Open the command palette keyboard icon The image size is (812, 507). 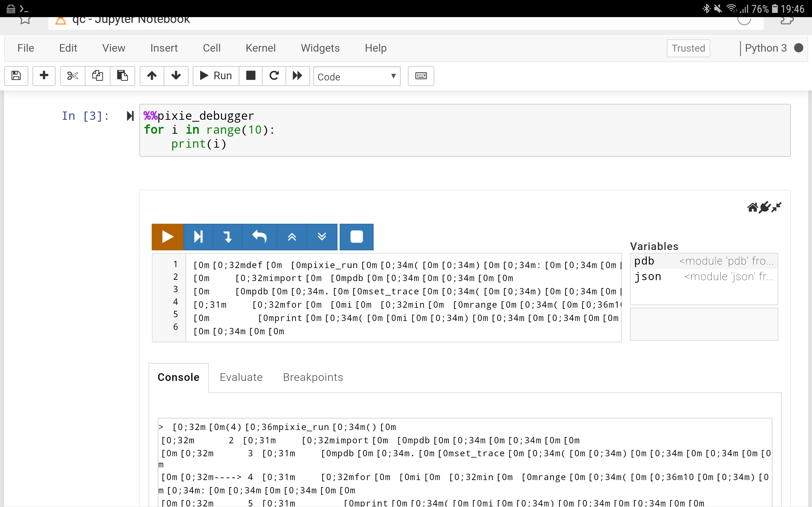pos(420,76)
